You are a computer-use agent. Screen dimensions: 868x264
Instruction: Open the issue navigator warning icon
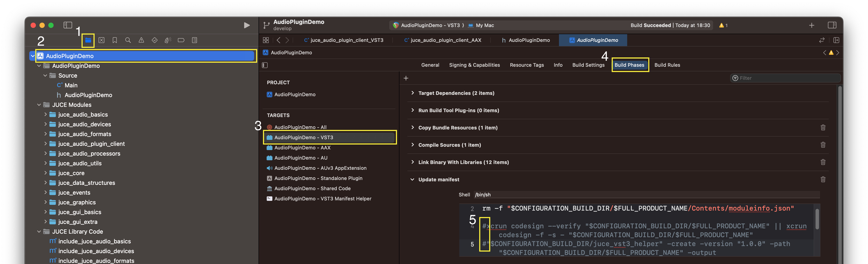141,40
